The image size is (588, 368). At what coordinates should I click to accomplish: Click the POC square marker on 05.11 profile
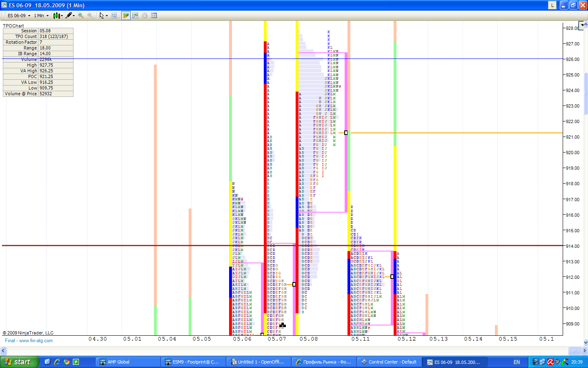tap(392, 277)
